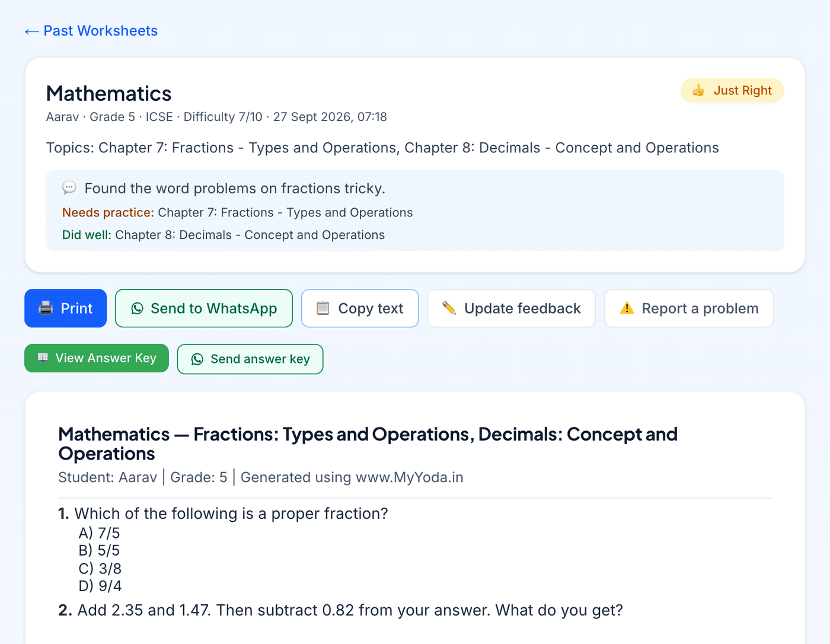Click the printer icon
This screenshot has width=830, height=644.
tap(46, 308)
